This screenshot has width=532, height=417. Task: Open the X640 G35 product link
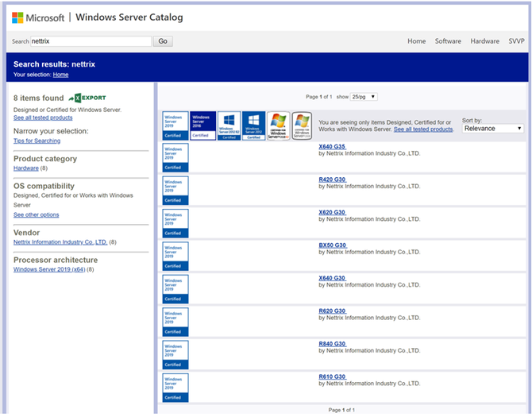pyautogui.click(x=332, y=147)
